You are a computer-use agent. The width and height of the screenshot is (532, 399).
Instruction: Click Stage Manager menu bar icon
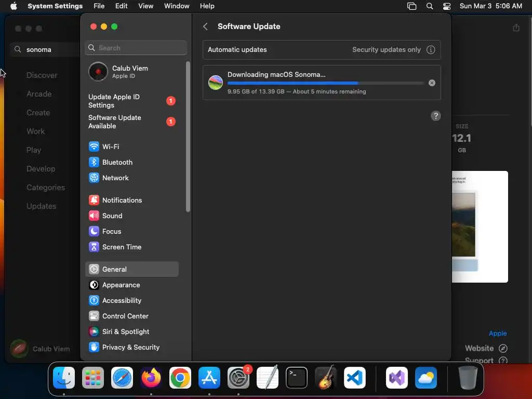point(411,6)
